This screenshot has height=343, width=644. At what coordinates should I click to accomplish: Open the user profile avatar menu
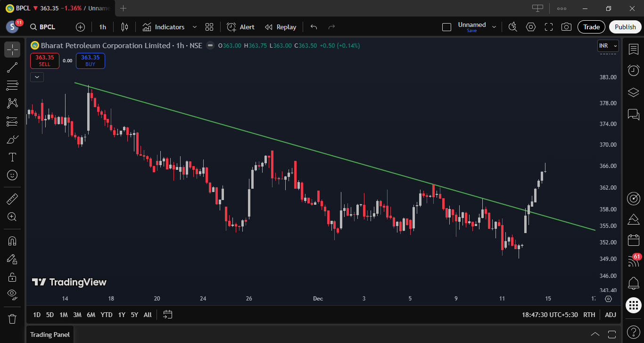pyautogui.click(x=12, y=27)
